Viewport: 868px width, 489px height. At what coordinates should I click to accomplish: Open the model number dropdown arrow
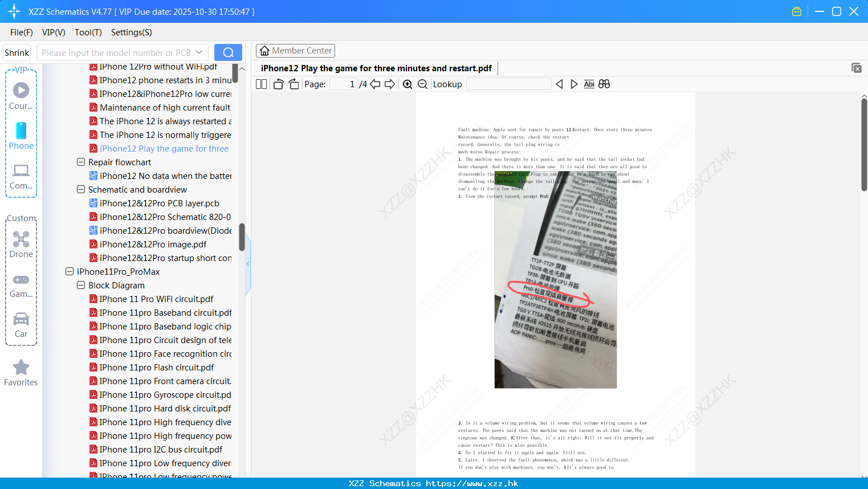(199, 52)
